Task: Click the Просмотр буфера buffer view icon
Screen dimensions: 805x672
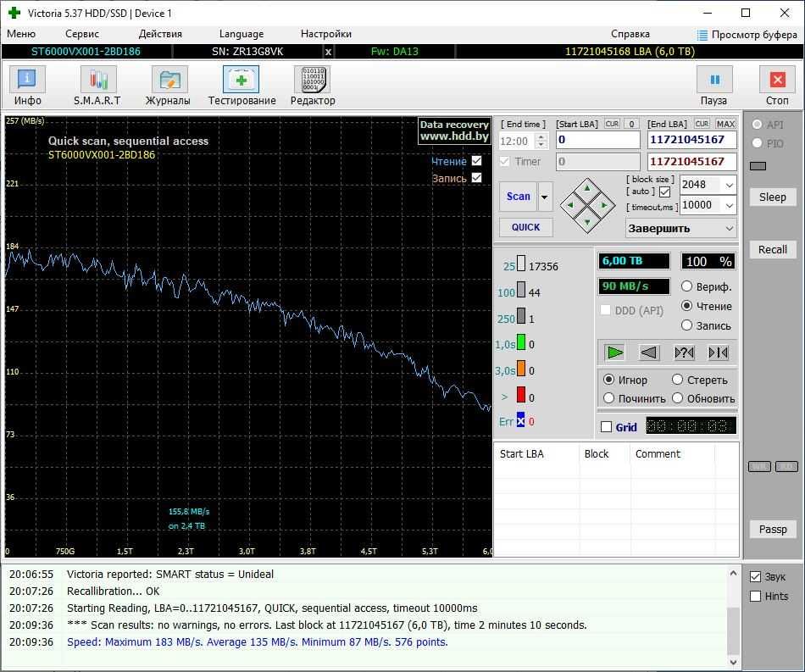Action: (x=702, y=35)
